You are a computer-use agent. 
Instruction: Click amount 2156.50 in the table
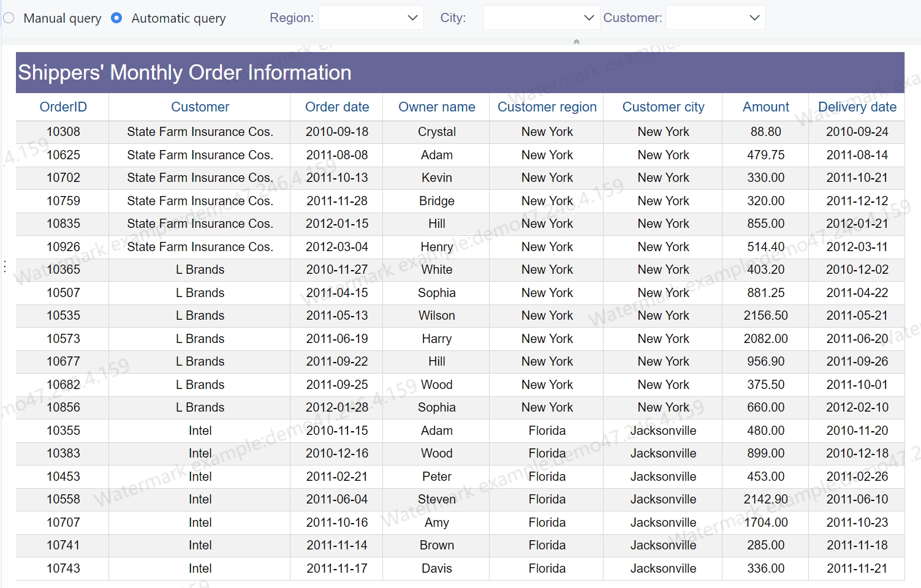765,315
